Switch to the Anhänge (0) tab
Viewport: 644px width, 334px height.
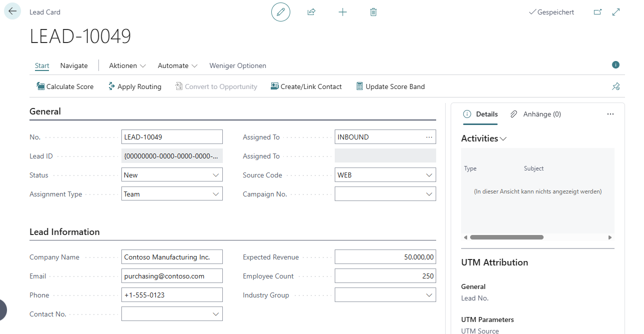[535, 114]
